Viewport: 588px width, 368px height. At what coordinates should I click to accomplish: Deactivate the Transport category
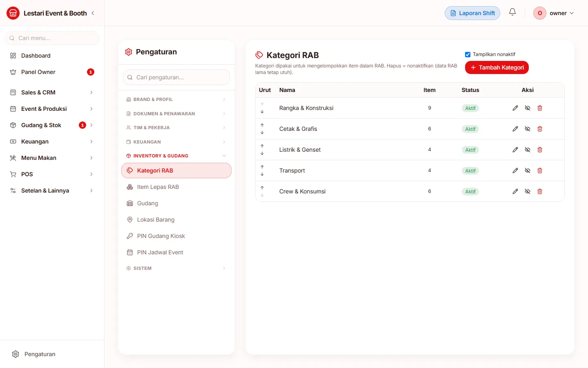(528, 171)
